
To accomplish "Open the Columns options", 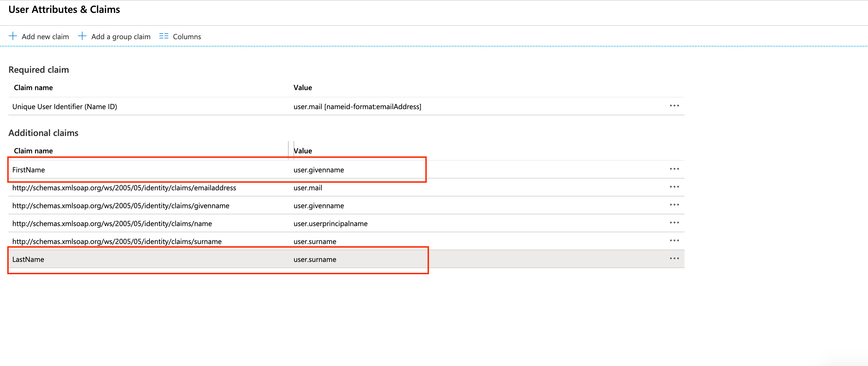I will (187, 37).
